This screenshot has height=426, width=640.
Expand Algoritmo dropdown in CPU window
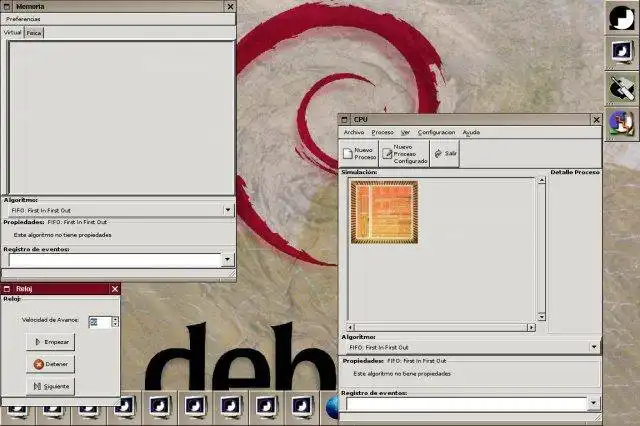click(594, 347)
